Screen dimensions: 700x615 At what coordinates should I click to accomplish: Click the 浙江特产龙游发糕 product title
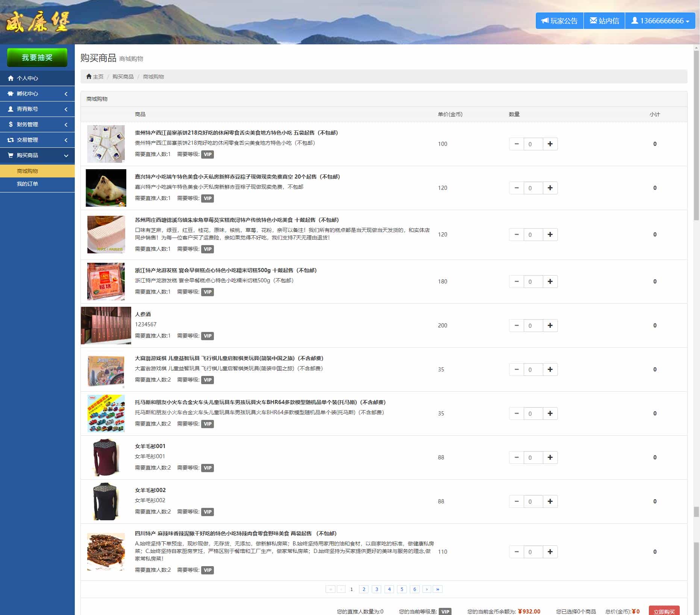[x=226, y=270]
